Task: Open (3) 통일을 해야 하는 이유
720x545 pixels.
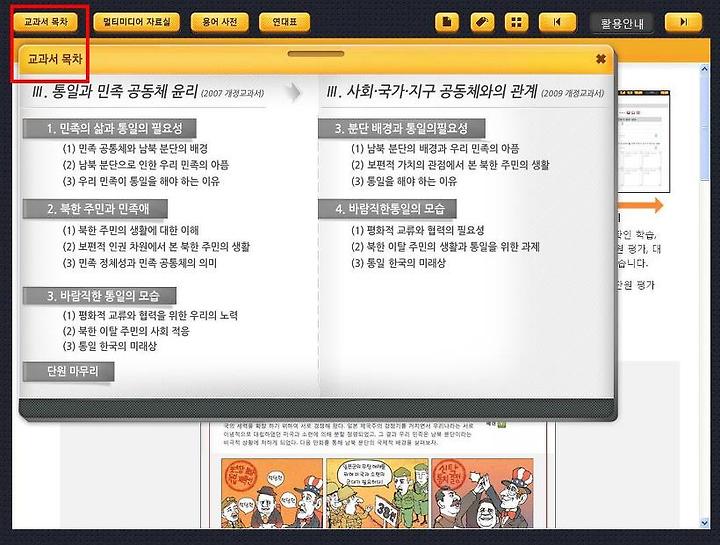Action: click(404, 181)
